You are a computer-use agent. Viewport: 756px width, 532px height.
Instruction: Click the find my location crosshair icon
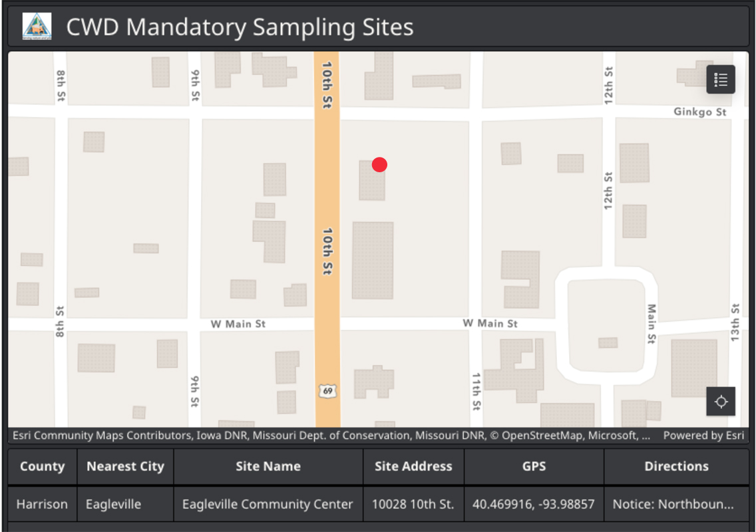(x=721, y=402)
